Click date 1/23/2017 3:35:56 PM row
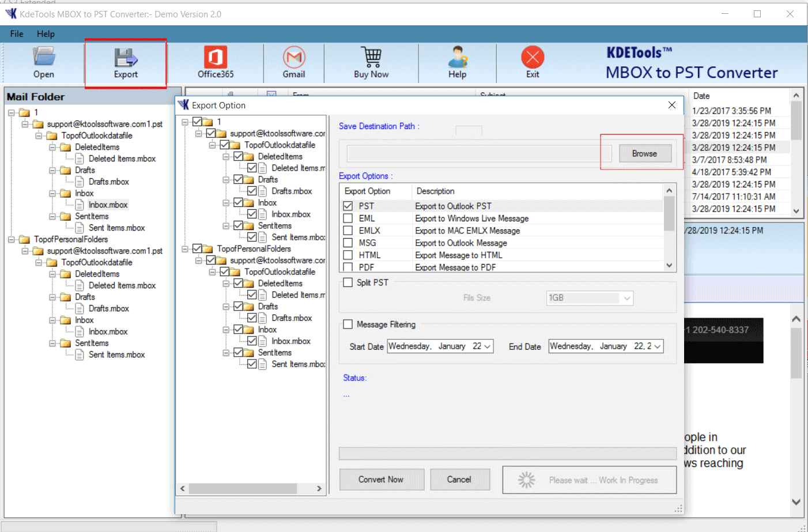The height and width of the screenshot is (532, 808). (x=731, y=111)
